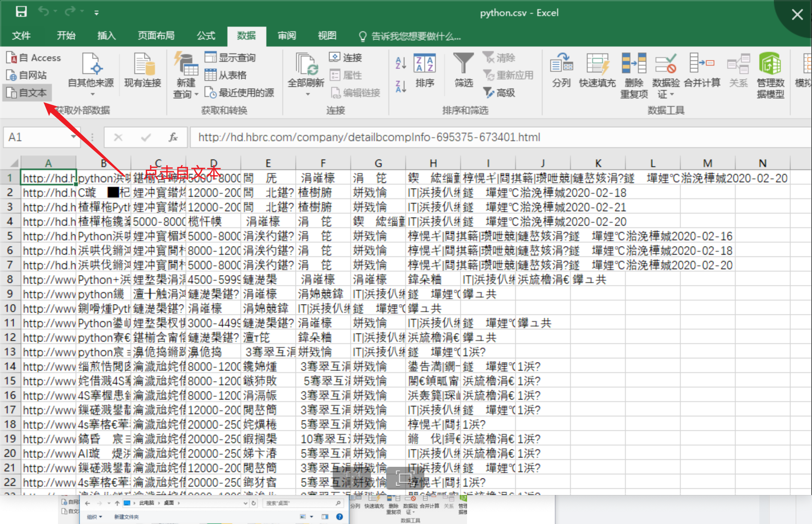
Task: Switch to the 开始 ribbon tab
Action: click(66, 36)
